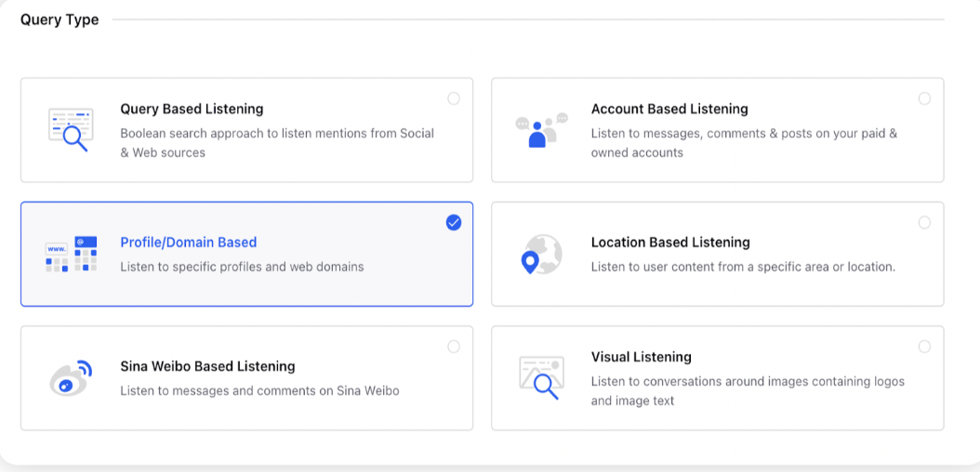Deselect the checked Profile/Domain Based radio
The width and height of the screenshot is (980, 472).
coord(454,222)
